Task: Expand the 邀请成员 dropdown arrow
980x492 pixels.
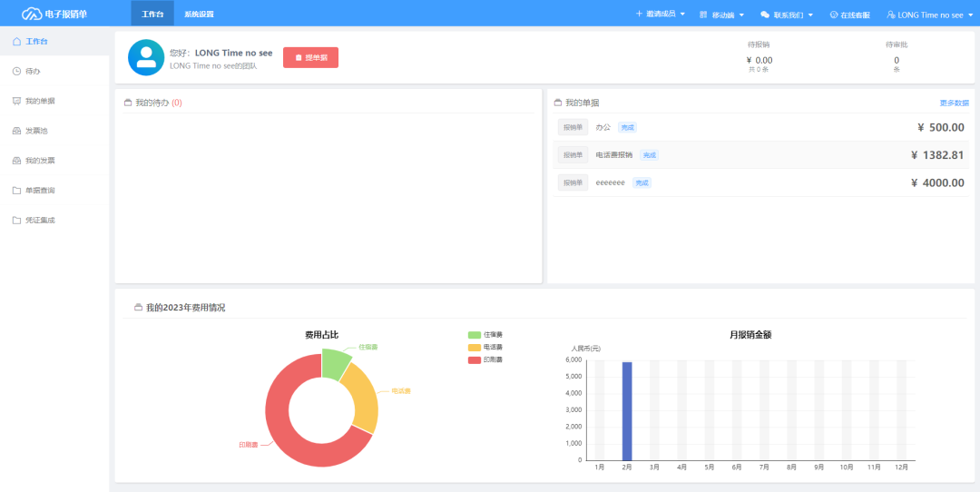Action: (x=682, y=14)
